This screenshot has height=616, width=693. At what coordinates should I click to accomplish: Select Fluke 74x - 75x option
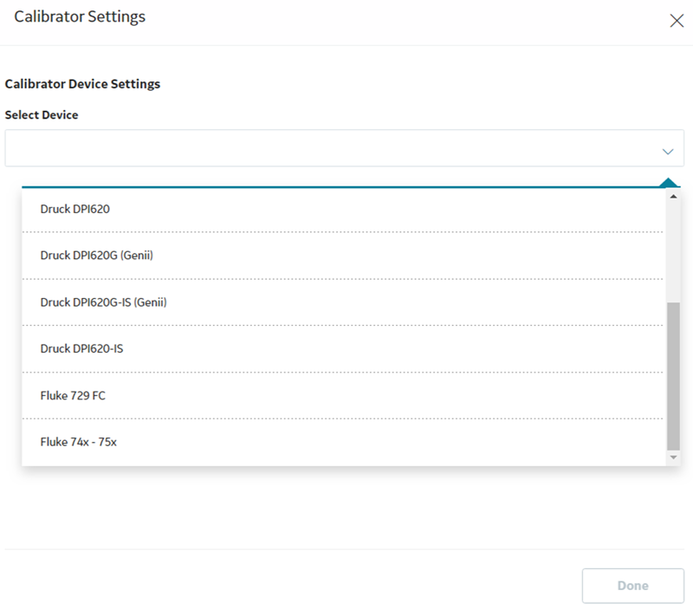[342, 442]
